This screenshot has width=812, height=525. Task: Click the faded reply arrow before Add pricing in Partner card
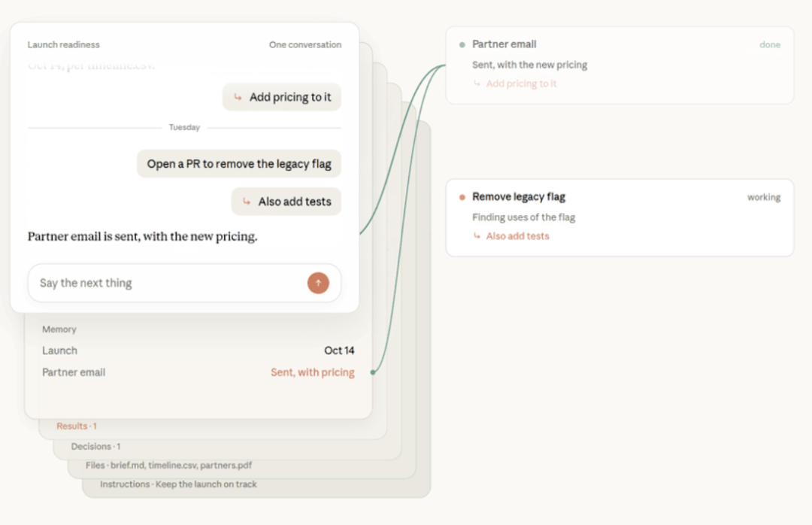[477, 83]
